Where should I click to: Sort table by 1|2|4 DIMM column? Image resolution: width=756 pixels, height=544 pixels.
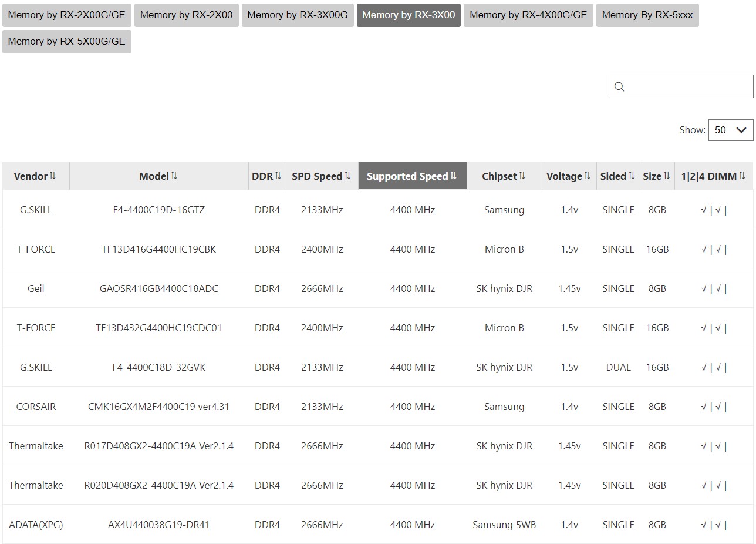[x=714, y=176]
